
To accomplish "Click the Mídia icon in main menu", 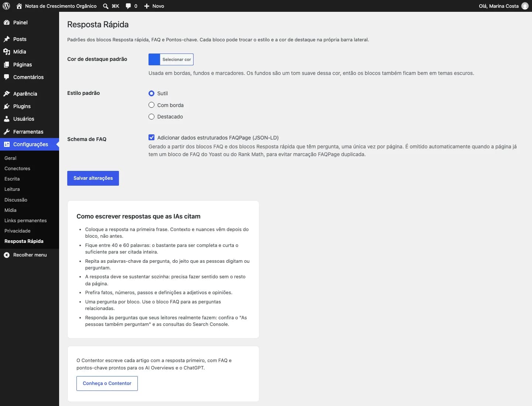I will pos(7,52).
